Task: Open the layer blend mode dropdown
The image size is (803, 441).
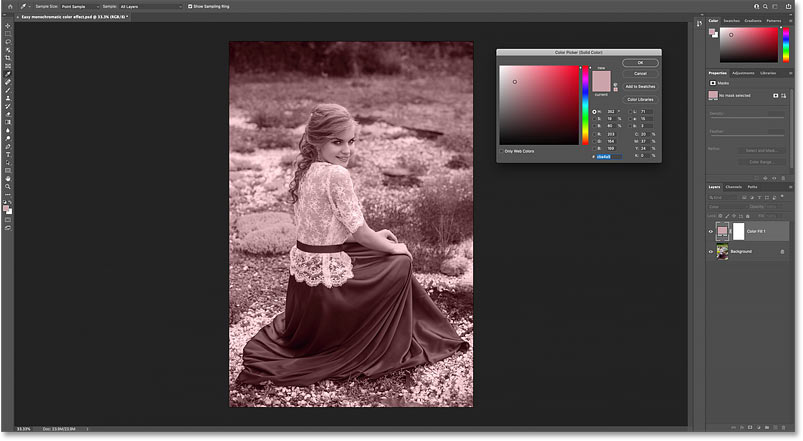Action: click(726, 206)
